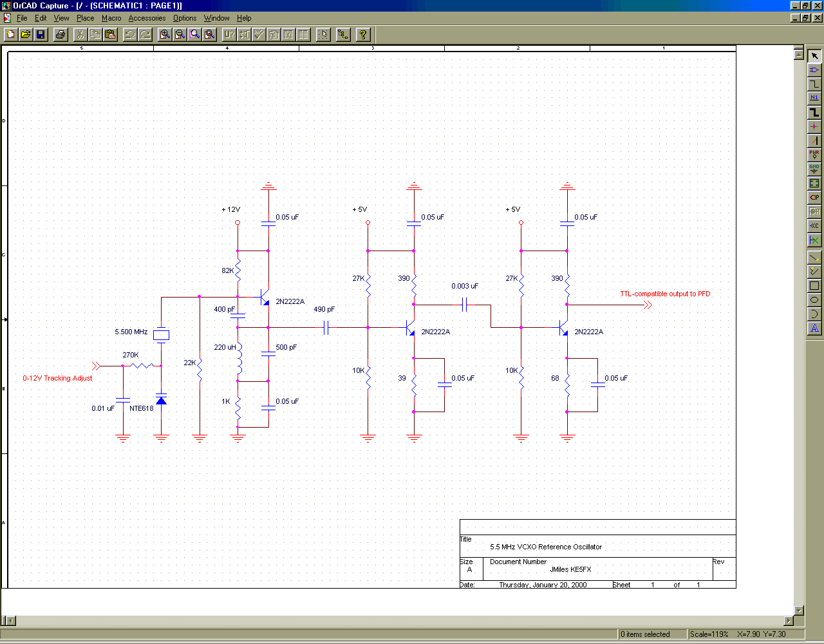This screenshot has height=644, width=824.
Task: Open a file with folder icon
Action: (26, 34)
